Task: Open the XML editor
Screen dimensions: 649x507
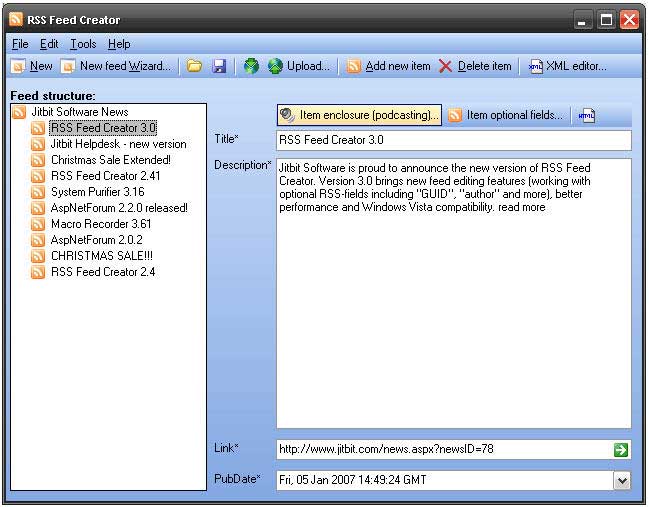Action: (x=567, y=66)
